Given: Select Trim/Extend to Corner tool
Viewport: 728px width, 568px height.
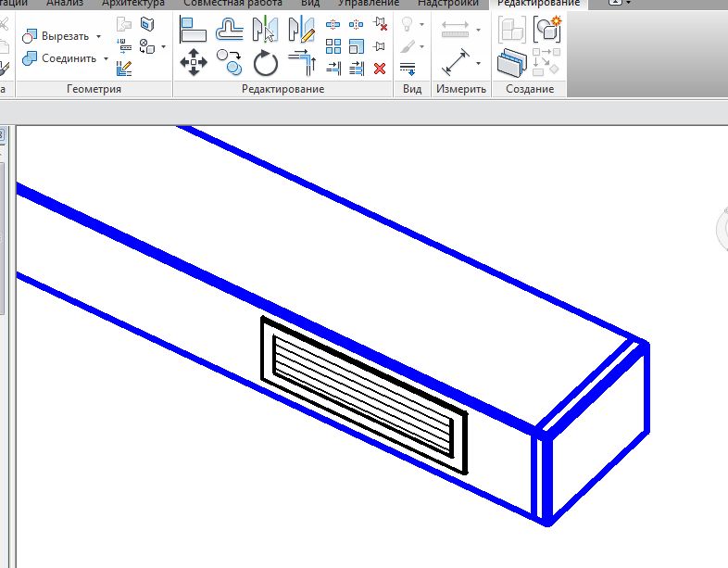Looking at the screenshot, I should click(302, 62).
